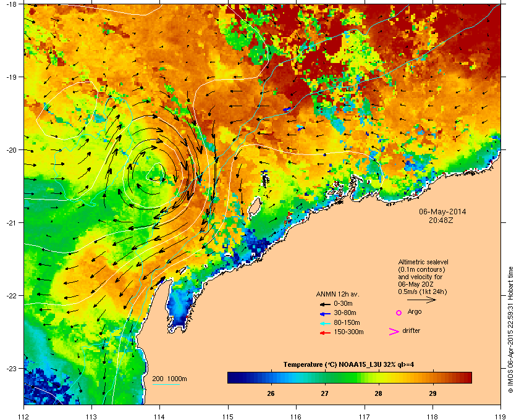The image size is (519, 420).
Task: Click the 'Argo' legend label
Action: point(415,312)
